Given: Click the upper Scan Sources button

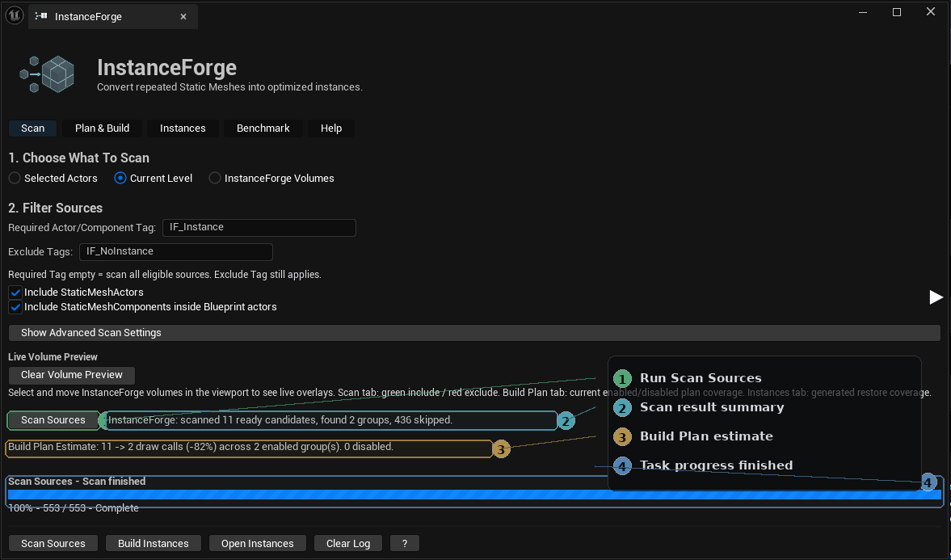Looking at the screenshot, I should (x=53, y=420).
